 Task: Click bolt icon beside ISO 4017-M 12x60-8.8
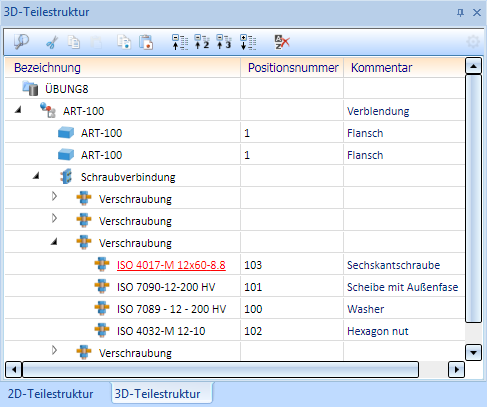click(102, 264)
